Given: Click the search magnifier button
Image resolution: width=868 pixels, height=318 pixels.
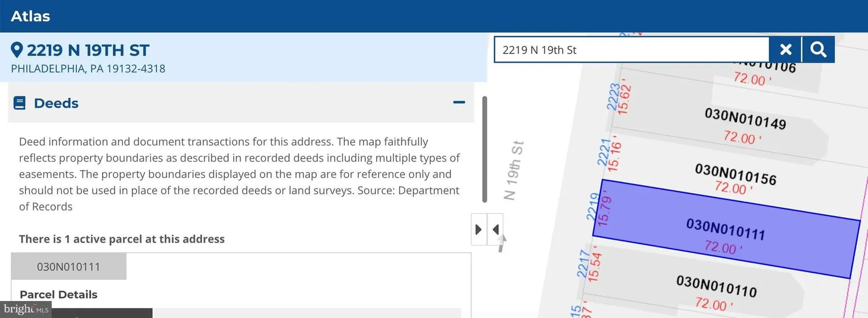Looking at the screenshot, I should 818,50.
